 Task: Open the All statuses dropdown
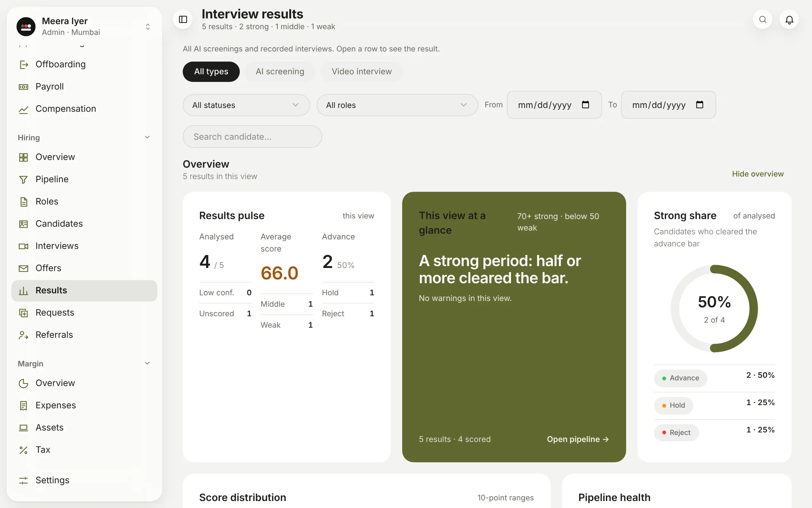246,105
